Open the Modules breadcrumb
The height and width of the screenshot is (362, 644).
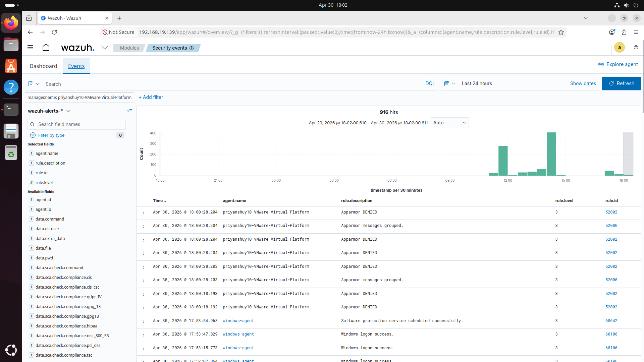[x=129, y=48]
